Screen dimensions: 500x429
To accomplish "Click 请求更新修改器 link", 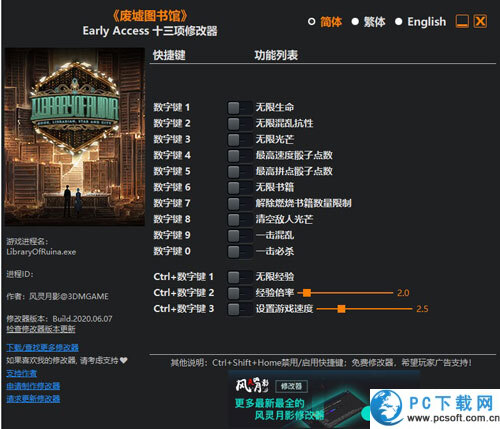I will pos(33,399).
